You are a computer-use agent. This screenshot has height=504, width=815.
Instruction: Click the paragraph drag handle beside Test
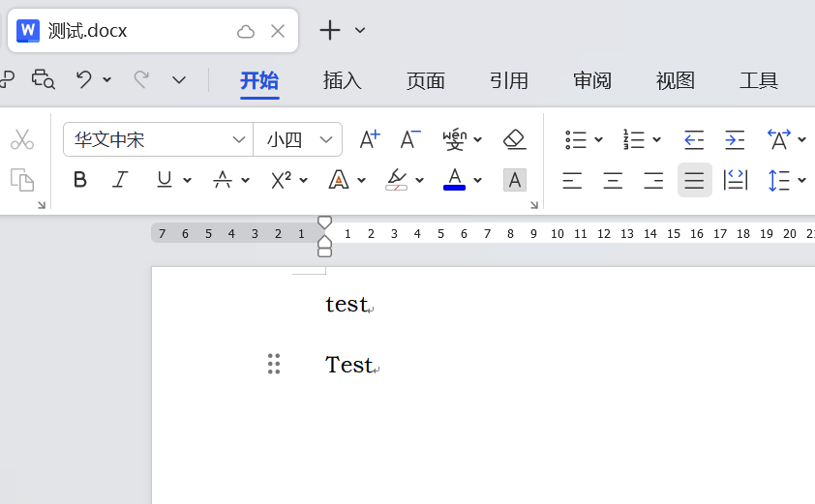274,364
